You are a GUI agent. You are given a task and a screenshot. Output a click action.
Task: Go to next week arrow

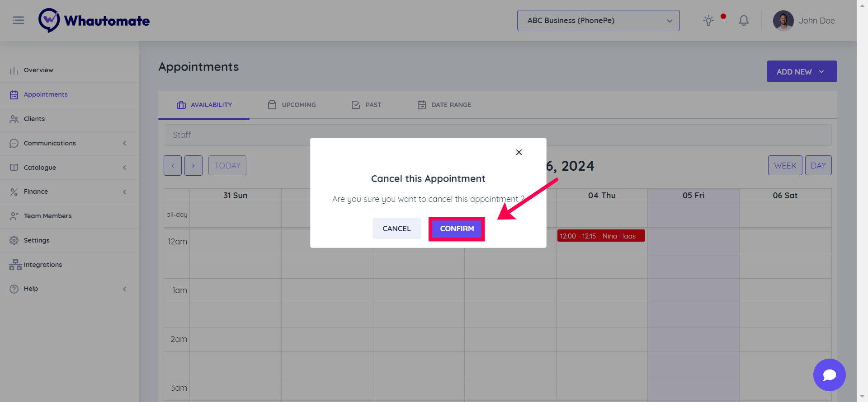(193, 166)
